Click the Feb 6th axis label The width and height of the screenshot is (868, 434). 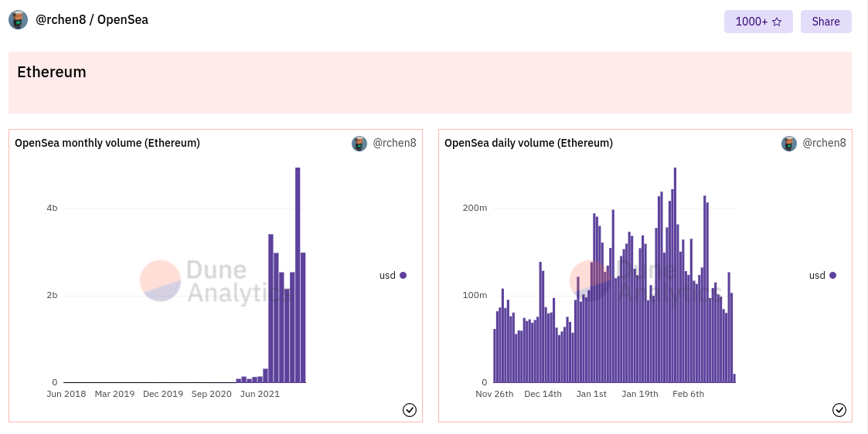688,394
